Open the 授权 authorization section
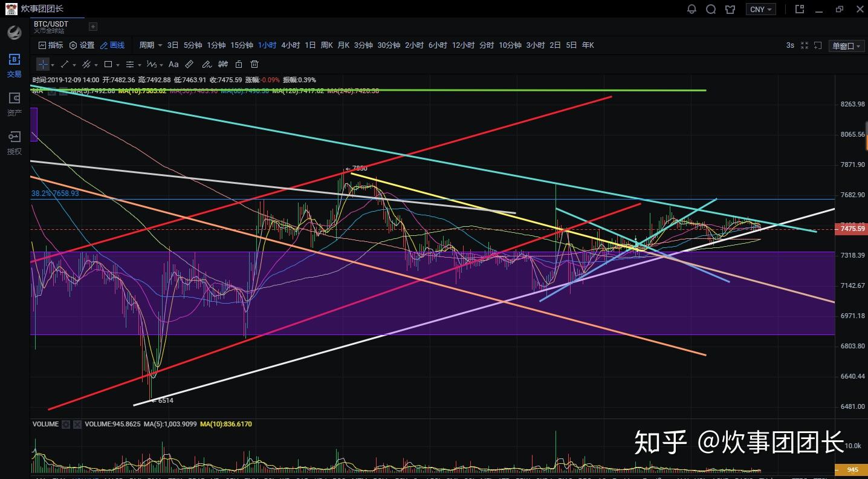Image resolution: width=868 pixels, height=479 pixels. (x=14, y=143)
